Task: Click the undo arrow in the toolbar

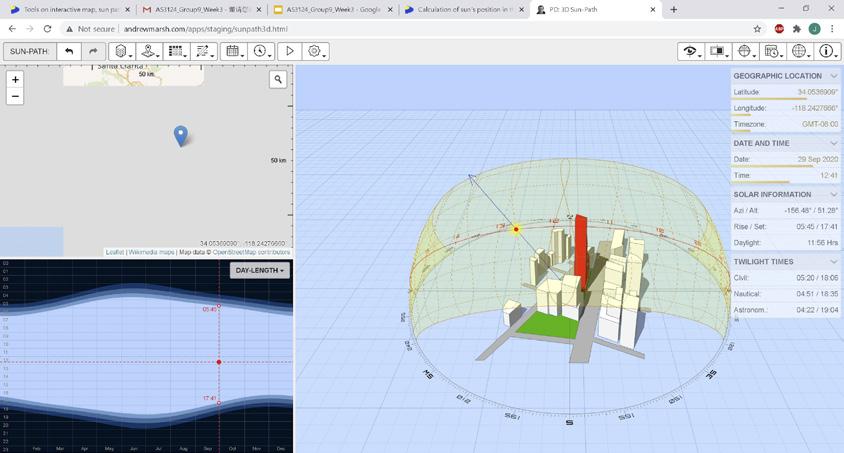Action: pos(69,51)
